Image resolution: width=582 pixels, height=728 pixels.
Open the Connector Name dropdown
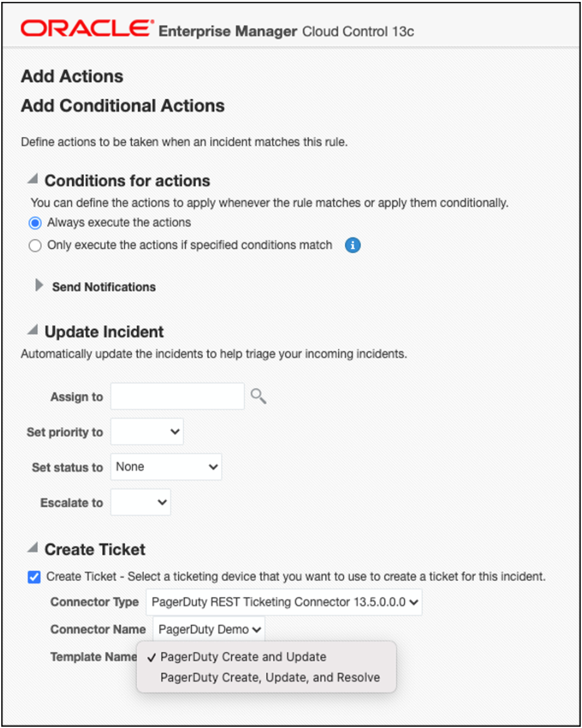(209, 630)
